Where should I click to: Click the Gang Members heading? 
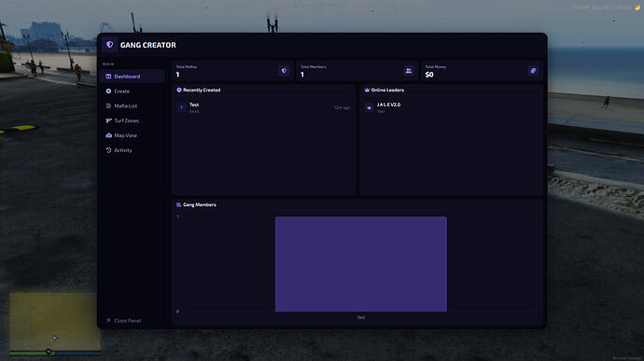200,204
